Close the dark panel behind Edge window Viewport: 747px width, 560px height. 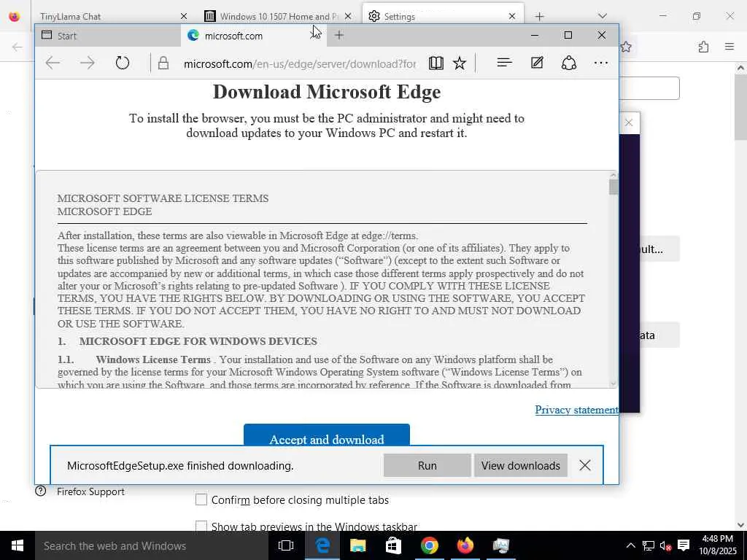click(x=629, y=122)
